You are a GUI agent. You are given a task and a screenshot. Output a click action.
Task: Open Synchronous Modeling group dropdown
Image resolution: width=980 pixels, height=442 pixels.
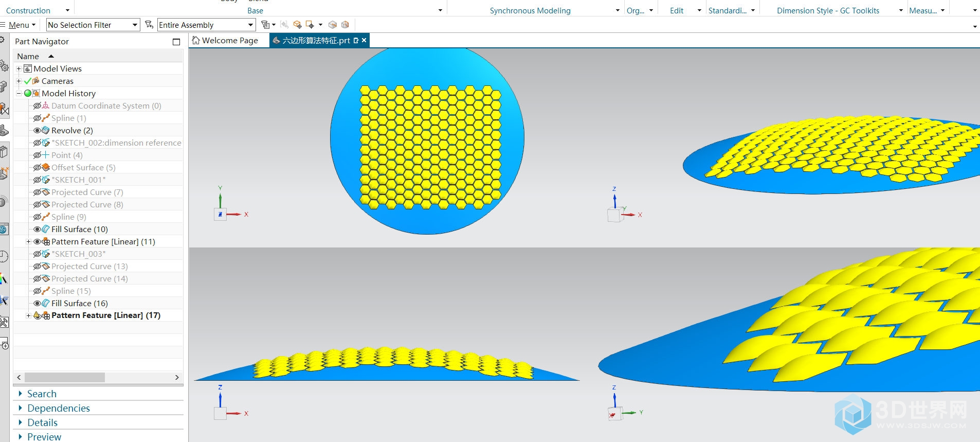(618, 10)
